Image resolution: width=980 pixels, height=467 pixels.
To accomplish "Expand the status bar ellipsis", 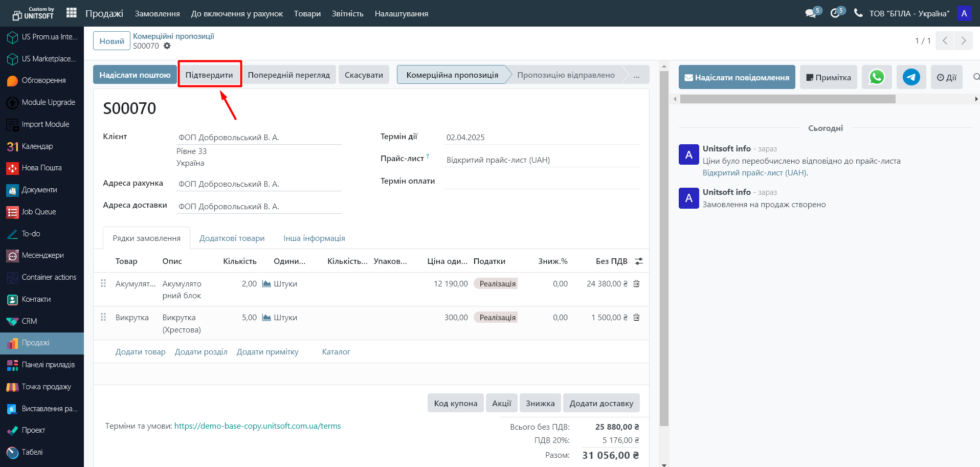I will 636,75.
